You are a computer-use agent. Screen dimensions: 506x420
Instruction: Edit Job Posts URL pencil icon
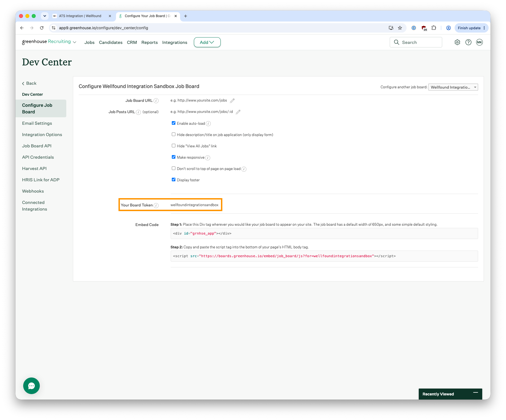pyautogui.click(x=238, y=112)
